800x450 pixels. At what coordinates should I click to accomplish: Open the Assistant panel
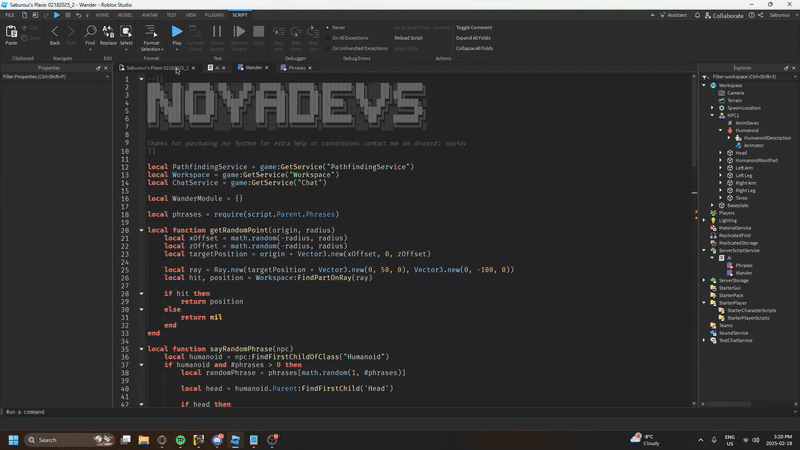coord(673,15)
